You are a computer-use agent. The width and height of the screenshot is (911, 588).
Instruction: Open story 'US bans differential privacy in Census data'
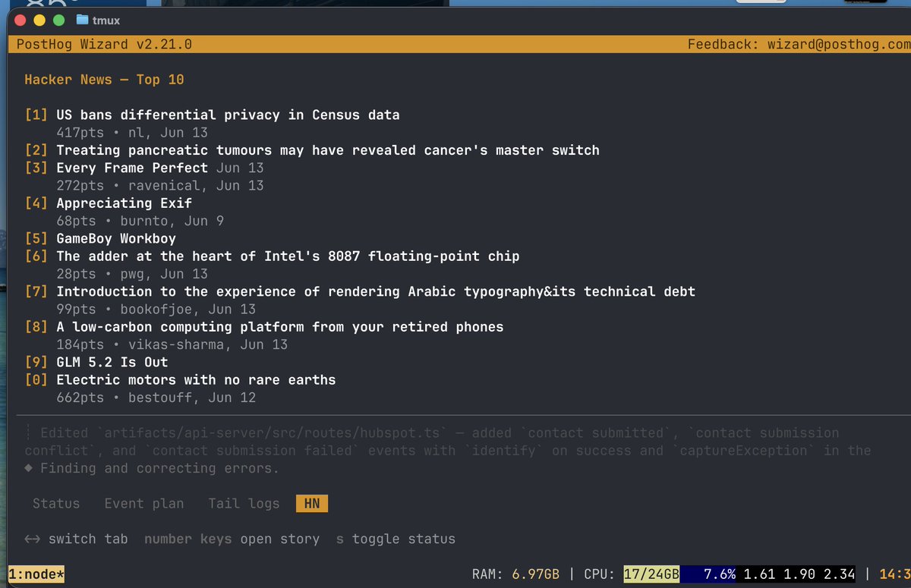228,115
